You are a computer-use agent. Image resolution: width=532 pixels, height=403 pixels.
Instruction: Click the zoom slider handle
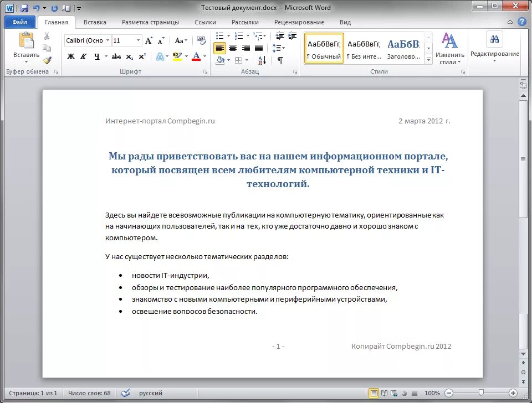481,393
